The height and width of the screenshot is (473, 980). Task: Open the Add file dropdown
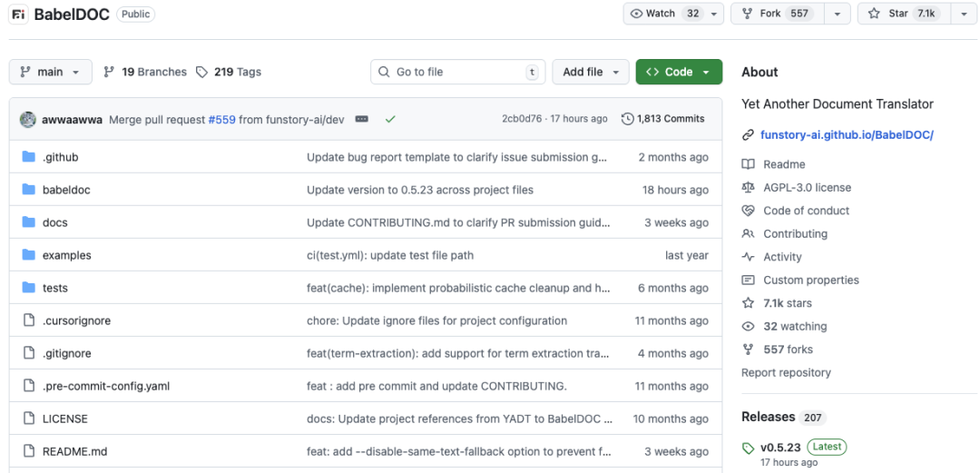click(591, 72)
